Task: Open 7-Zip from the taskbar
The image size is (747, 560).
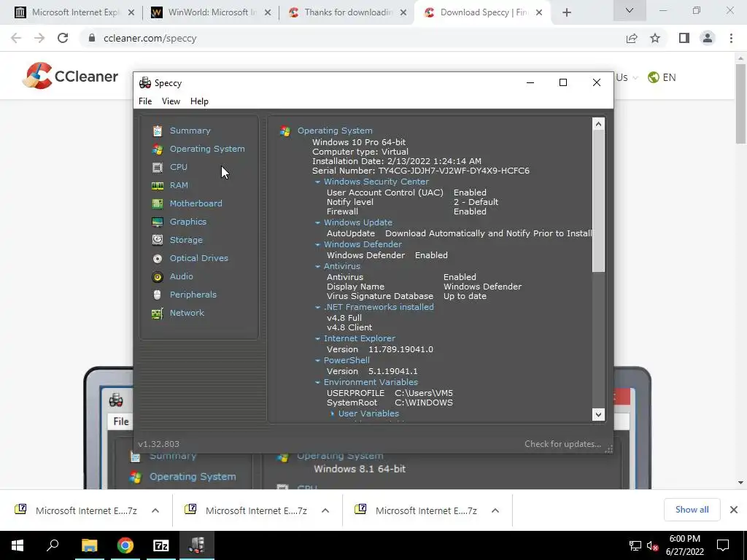Action: (160, 545)
